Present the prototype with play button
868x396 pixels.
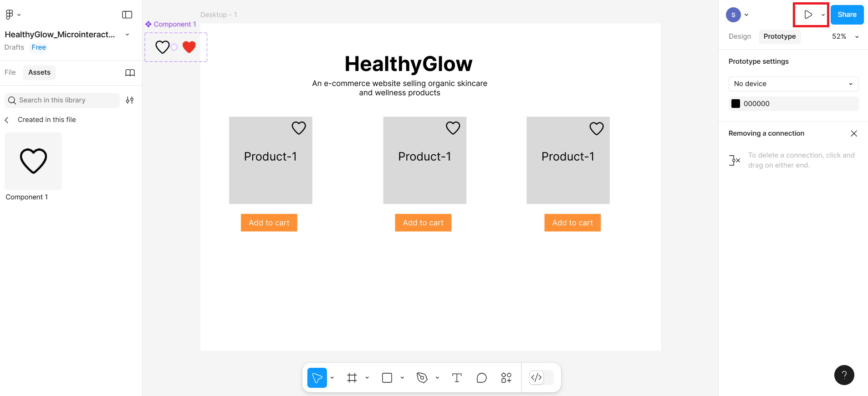tap(808, 15)
